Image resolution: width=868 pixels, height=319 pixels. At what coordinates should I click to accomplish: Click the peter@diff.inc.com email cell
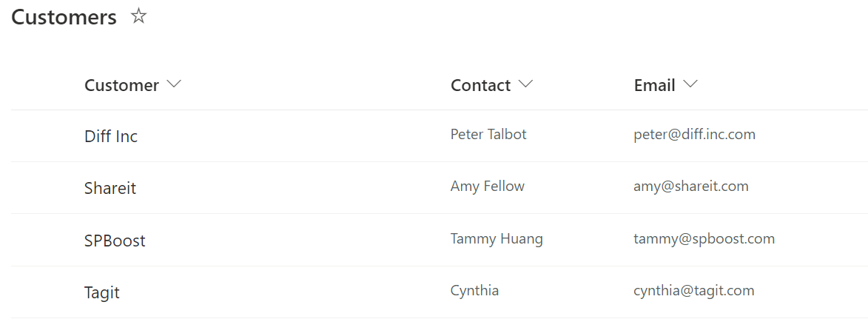[x=694, y=135]
